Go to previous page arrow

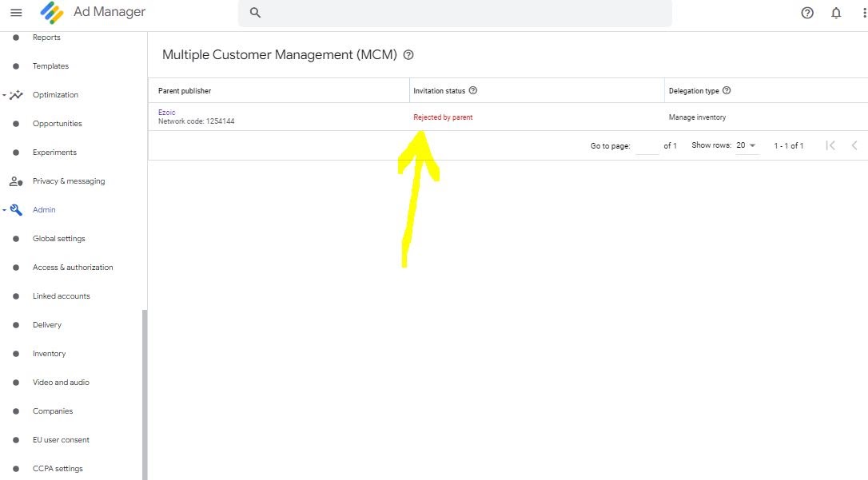[854, 145]
